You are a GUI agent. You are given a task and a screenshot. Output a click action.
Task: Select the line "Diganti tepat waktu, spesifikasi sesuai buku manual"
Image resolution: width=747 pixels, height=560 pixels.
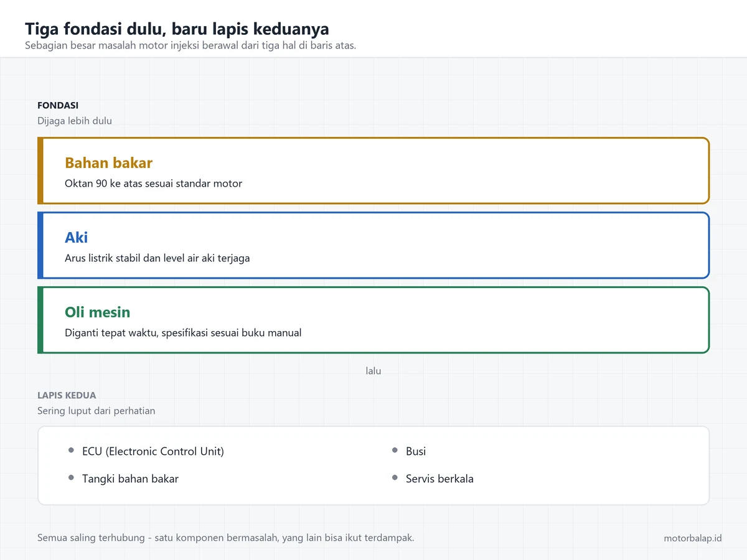coord(183,333)
